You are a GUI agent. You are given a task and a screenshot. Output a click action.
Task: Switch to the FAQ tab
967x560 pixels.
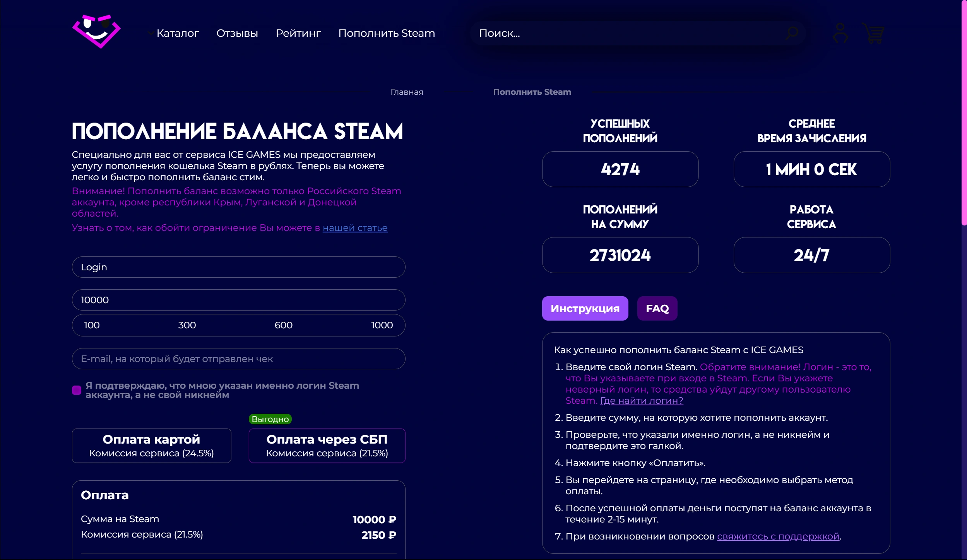coord(657,308)
